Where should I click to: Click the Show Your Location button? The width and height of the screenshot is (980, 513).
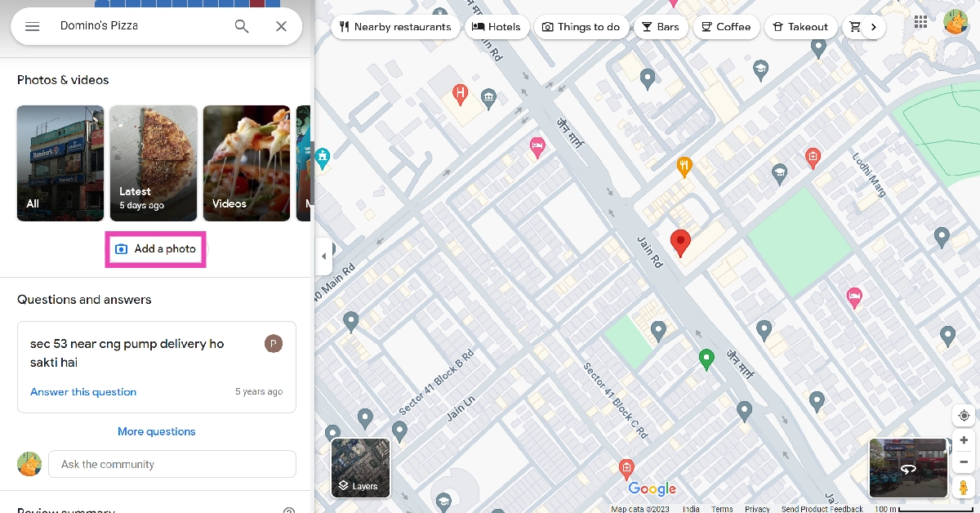pyautogui.click(x=964, y=415)
